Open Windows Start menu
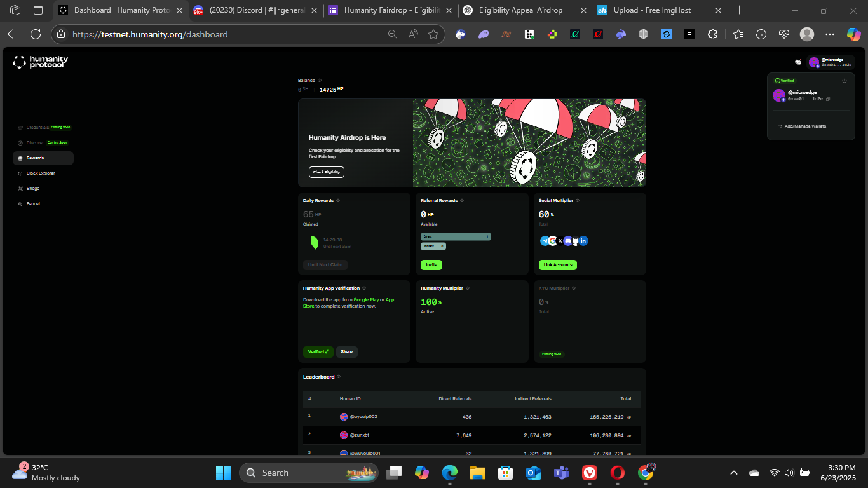Screen dimensions: 868x488 click(x=223, y=473)
